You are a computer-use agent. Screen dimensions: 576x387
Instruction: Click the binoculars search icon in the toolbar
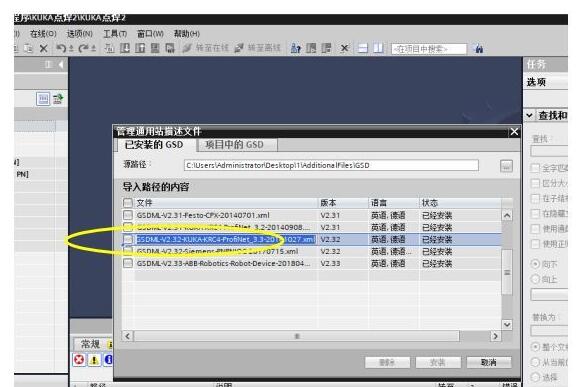tap(479, 48)
